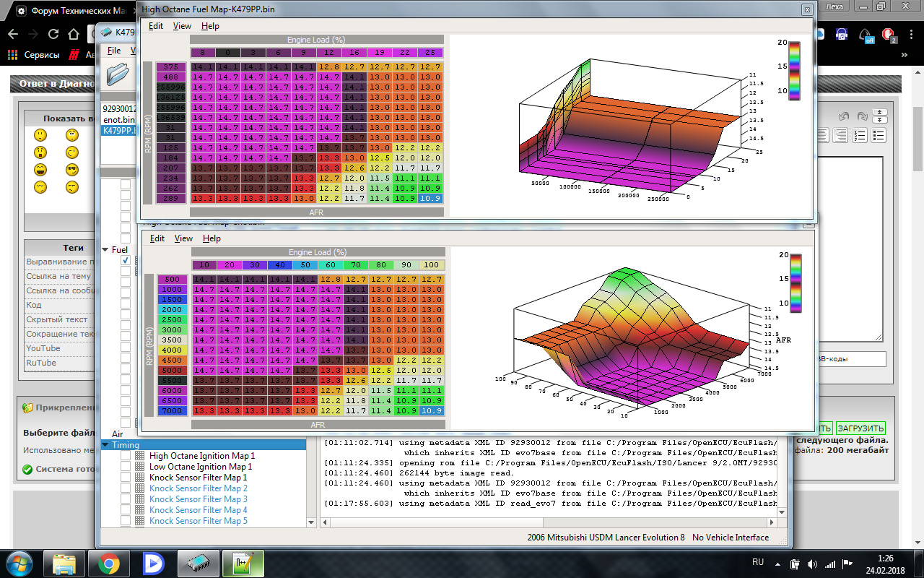This screenshot has height=578, width=924.
Task: Click the redo arrow in forum editor
Action: pyautogui.click(x=862, y=116)
